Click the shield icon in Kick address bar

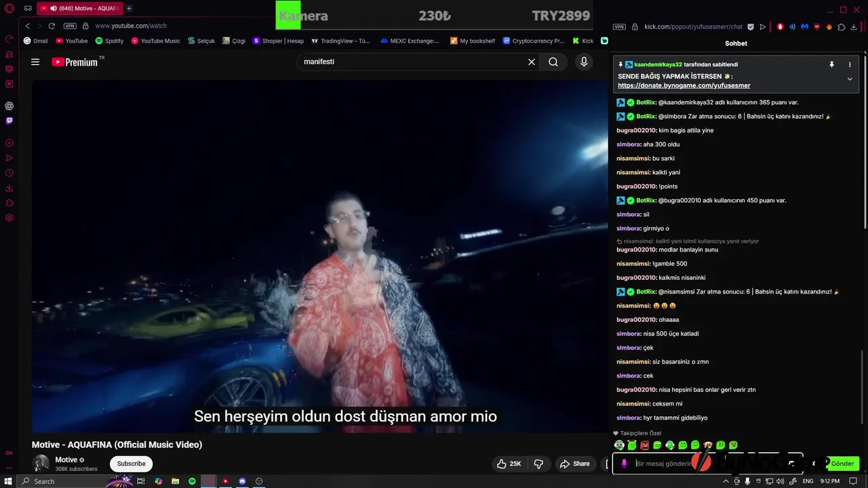pyautogui.click(x=750, y=26)
